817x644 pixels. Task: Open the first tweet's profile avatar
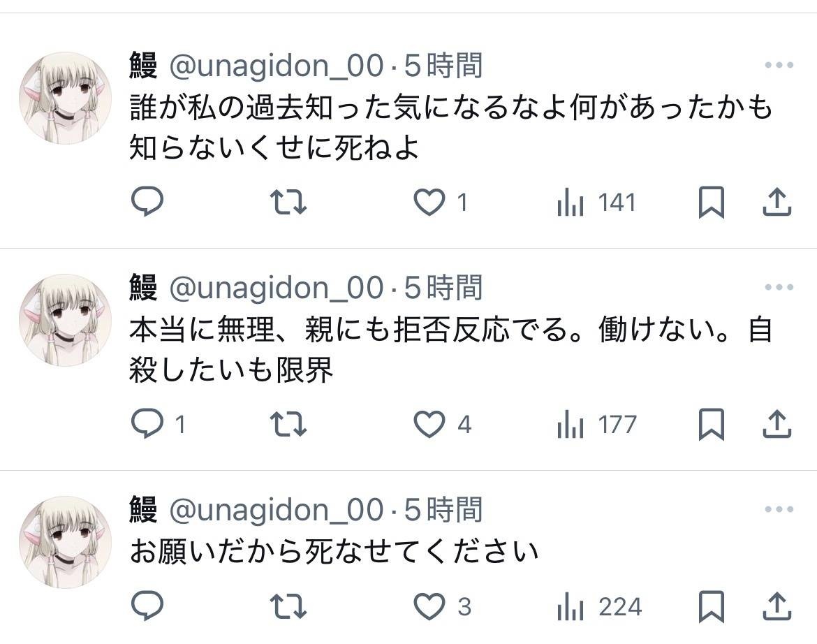65,98
